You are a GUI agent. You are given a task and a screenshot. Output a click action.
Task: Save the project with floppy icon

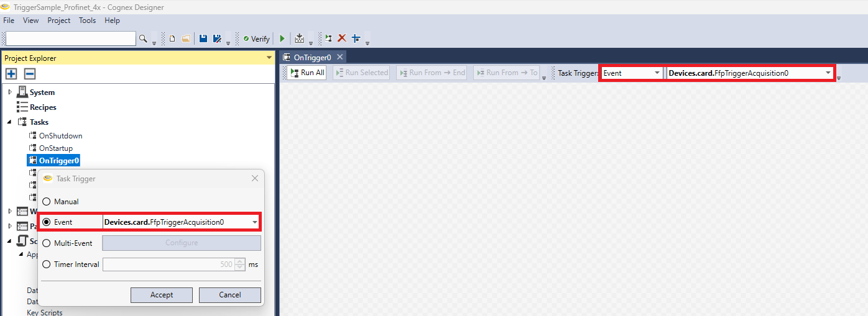tap(203, 38)
